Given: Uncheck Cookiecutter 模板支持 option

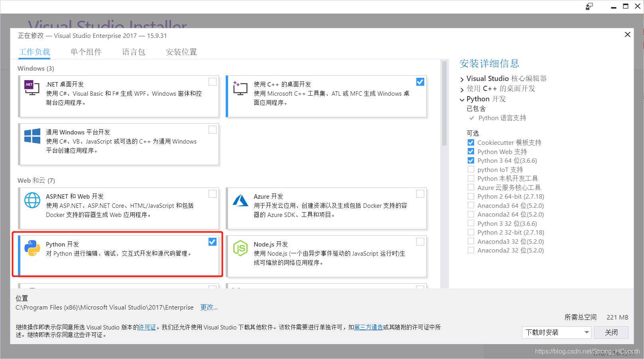Looking at the screenshot, I should (471, 142).
